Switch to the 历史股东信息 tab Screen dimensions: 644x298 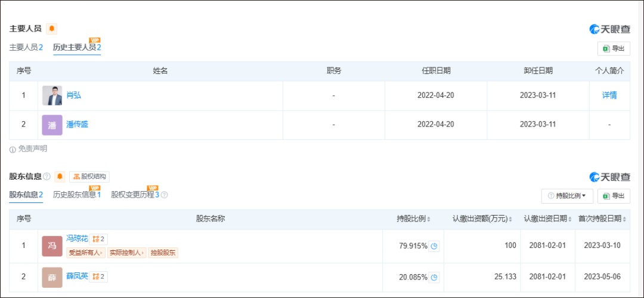76,195
